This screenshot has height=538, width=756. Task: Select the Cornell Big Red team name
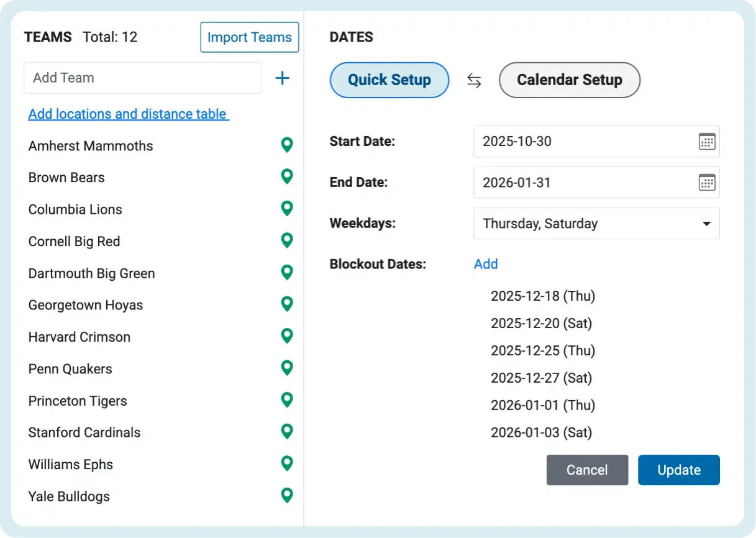74,242
